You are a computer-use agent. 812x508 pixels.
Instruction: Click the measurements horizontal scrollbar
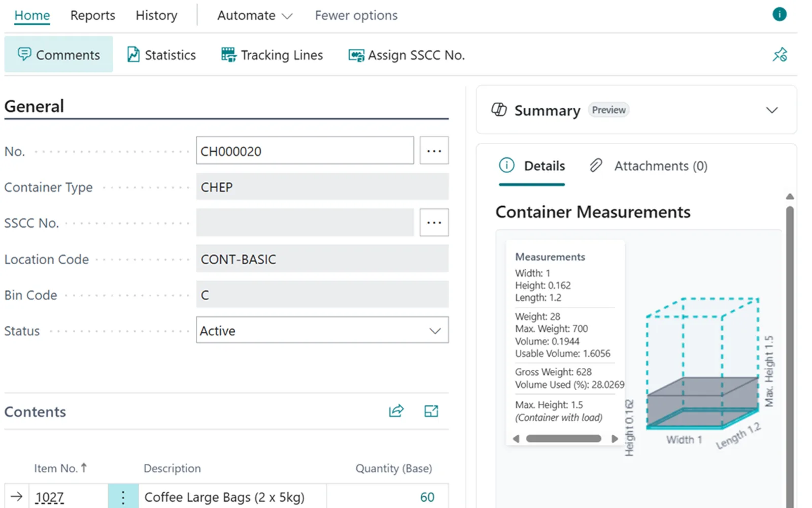pos(564,438)
